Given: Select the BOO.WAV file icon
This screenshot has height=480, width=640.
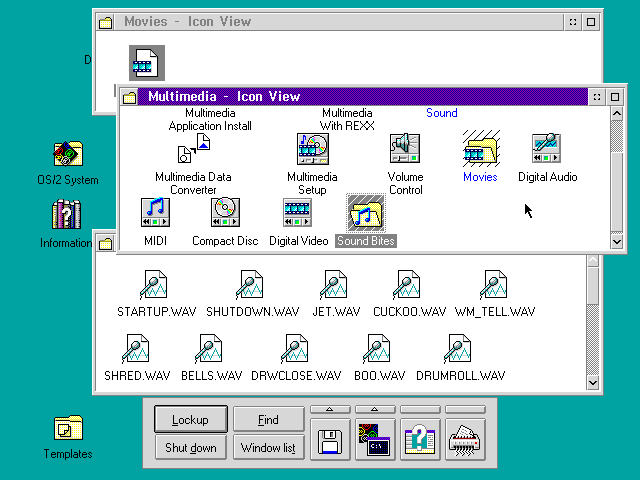Looking at the screenshot, I should [377, 349].
